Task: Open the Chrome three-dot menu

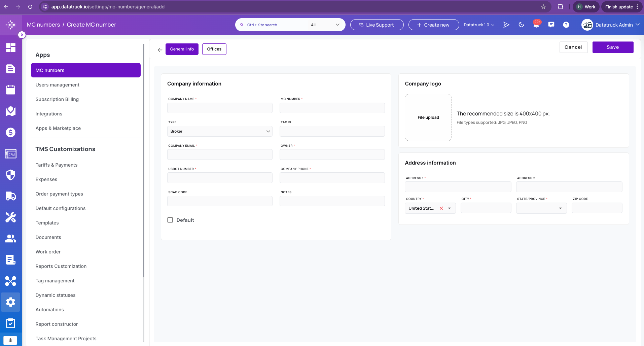Action: (x=637, y=7)
